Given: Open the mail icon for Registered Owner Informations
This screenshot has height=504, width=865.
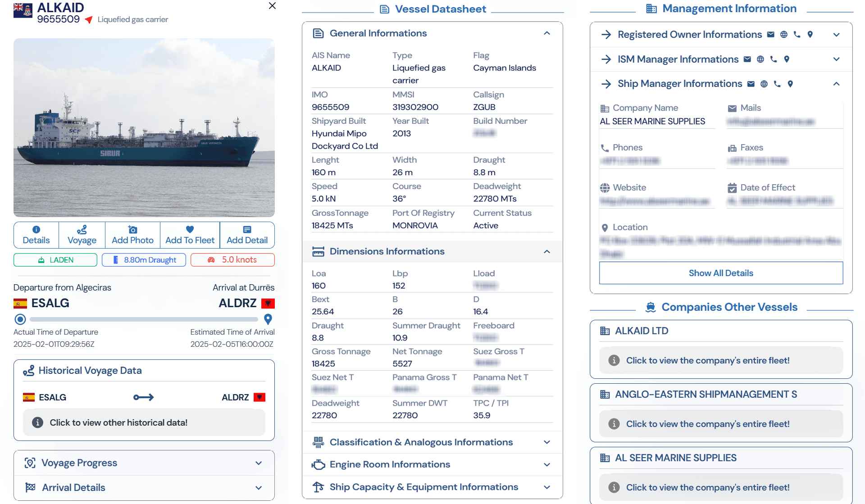Looking at the screenshot, I should tap(771, 34).
